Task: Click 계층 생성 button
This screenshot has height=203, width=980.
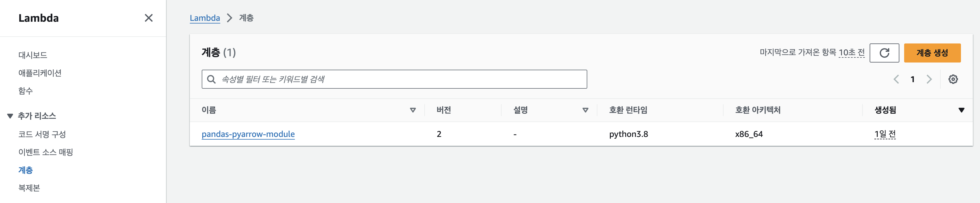Action: 932,53
